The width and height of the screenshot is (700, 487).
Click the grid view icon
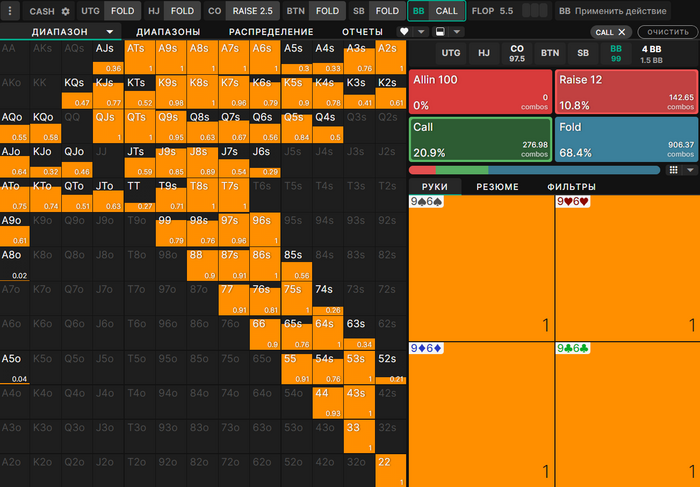pyautogui.click(x=674, y=170)
